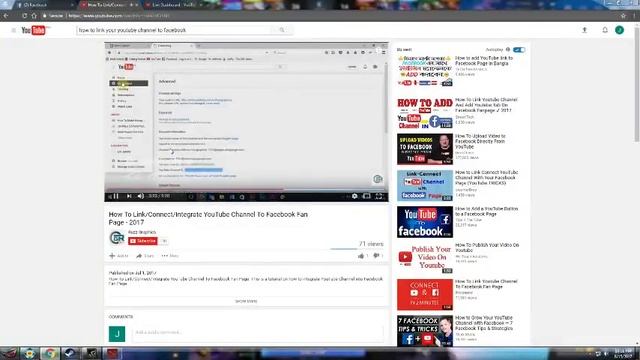Viewport: 640px width, 360px height.
Task: Like the video with thumbs up
Action: pyautogui.click(x=361, y=256)
